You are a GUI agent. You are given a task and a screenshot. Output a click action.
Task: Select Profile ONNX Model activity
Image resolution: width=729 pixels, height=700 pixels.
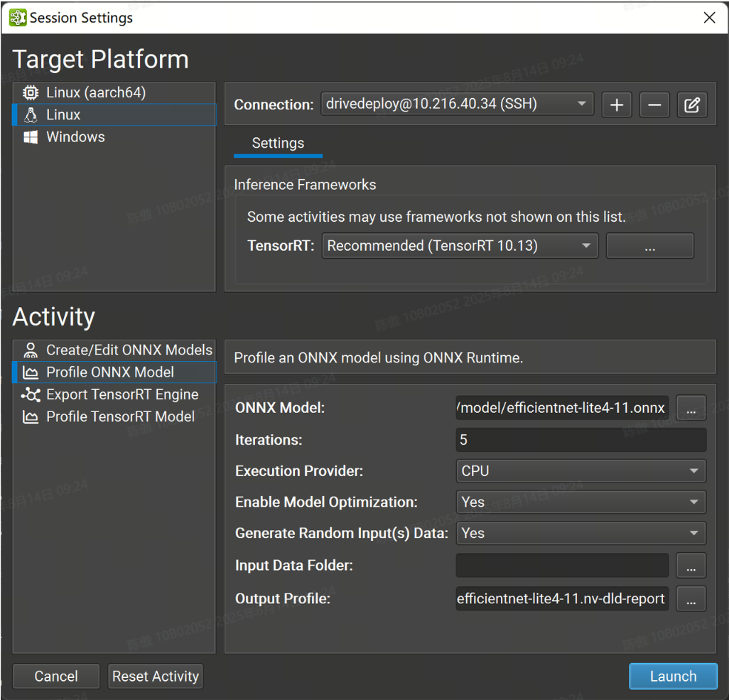coord(114,372)
